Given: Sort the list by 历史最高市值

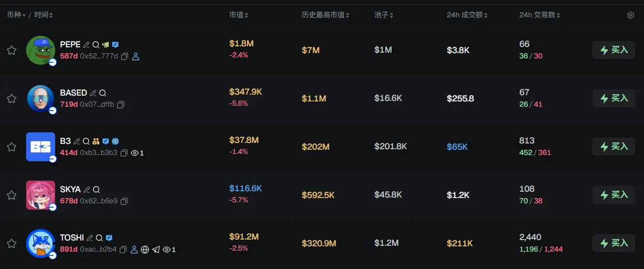Looking at the screenshot, I should pos(325,15).
